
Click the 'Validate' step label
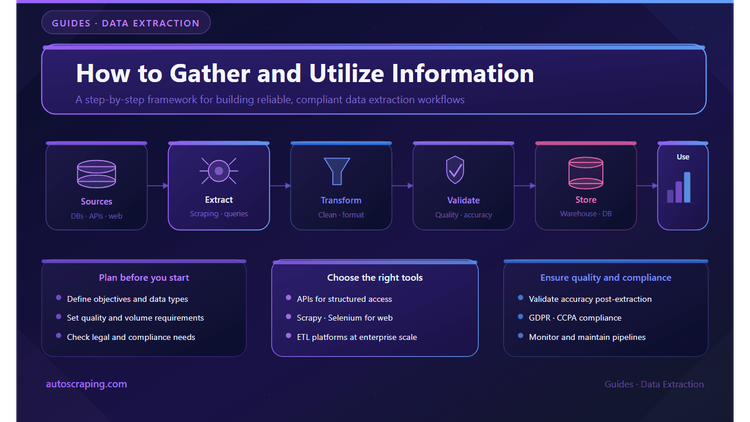tap(463, 200)
